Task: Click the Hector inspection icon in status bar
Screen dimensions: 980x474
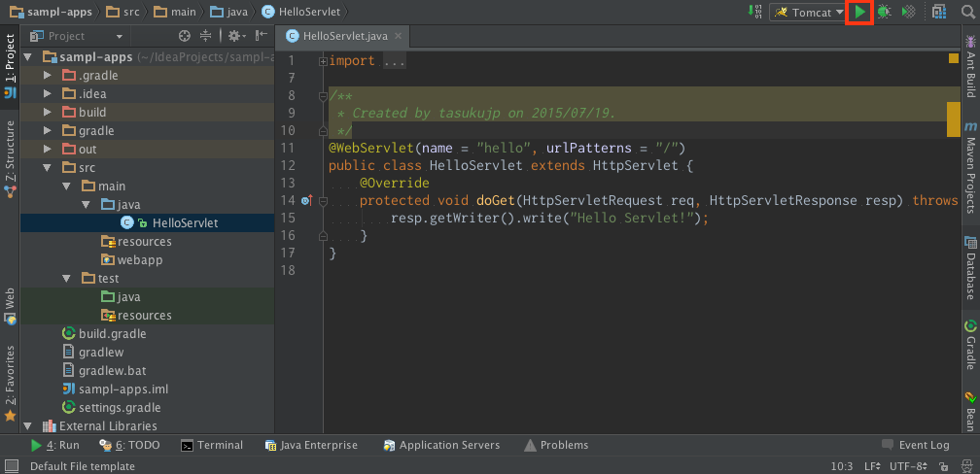Action: tap(965, 466)
